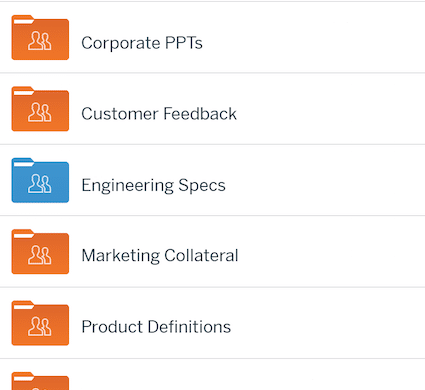425x390 pixels.
Task: Select the blue Engineering Specs folder icon
Action: tap(40, 180)
